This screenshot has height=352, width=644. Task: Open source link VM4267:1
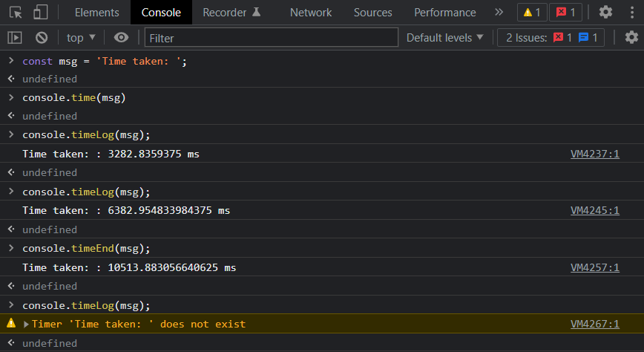pos(595,324)
